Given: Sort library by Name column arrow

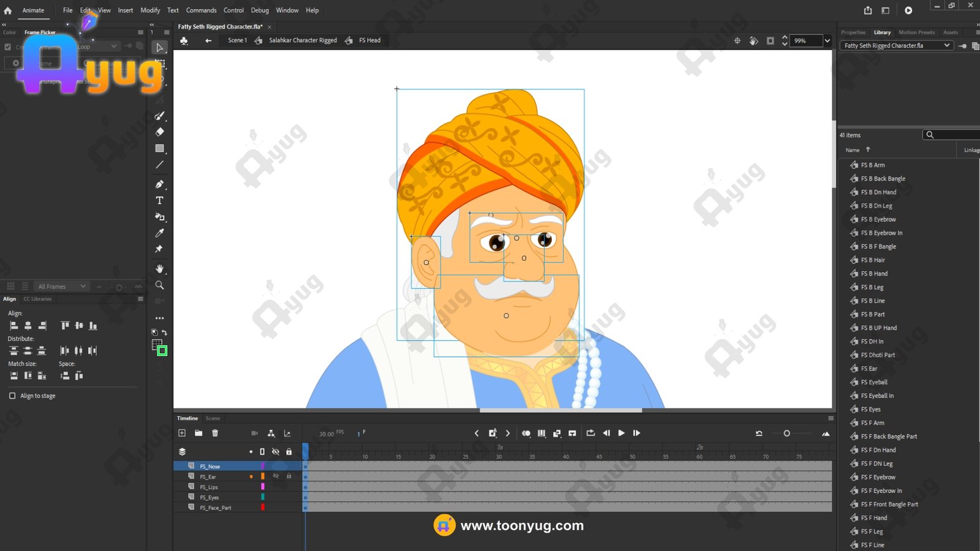Looking at the screenshot, I should coord(868,149).
